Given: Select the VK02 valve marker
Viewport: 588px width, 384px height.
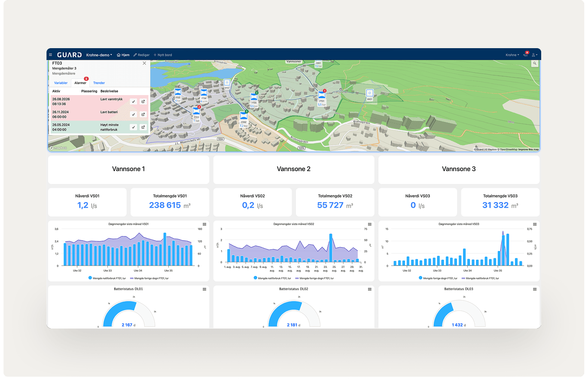Looking at the screenshot, I should click(x=227, y=83).
